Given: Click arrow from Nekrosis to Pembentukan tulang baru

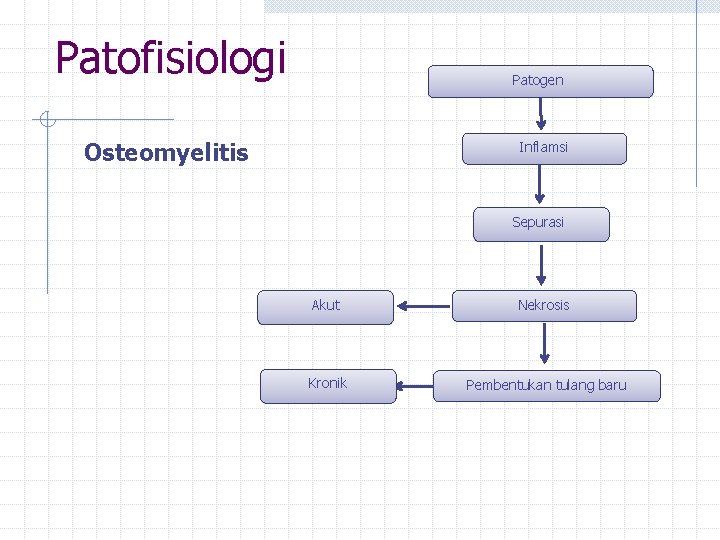Looking at the screenshot, I should click(x=545, y=343).
